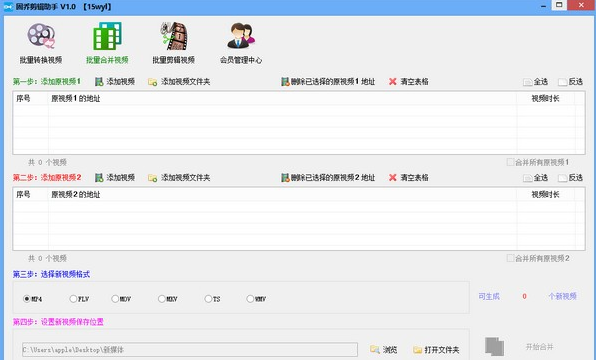Select the TS format radio button
596x360 pixels.
208,299
